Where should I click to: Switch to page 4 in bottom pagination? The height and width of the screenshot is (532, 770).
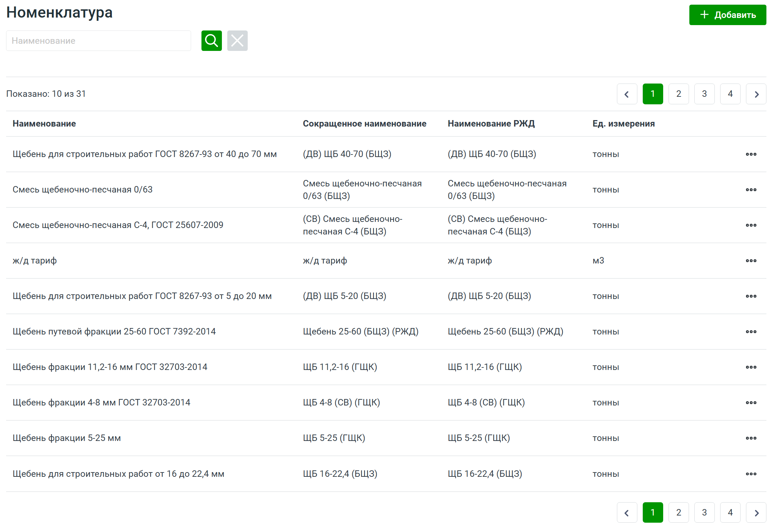[x=730, y=513]
